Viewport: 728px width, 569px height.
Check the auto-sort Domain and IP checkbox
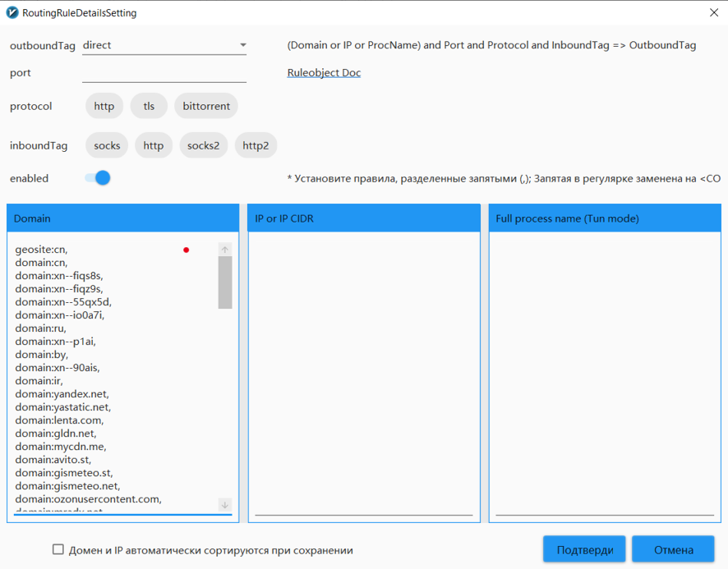58,549
